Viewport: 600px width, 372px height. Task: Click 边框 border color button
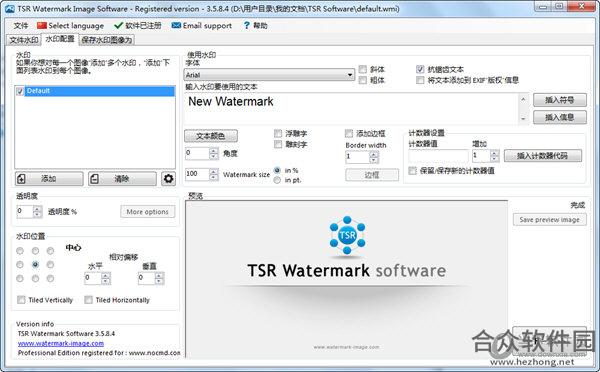372,175
